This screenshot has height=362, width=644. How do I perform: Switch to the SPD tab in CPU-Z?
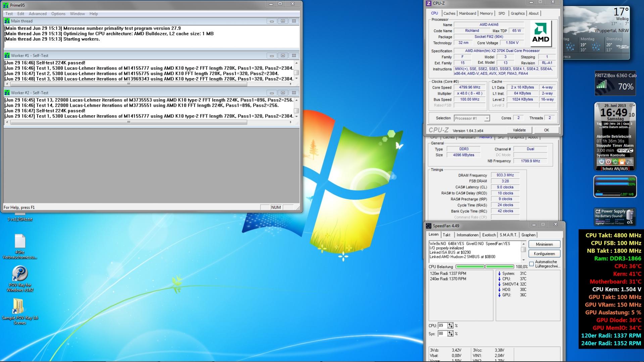point(502,13)
